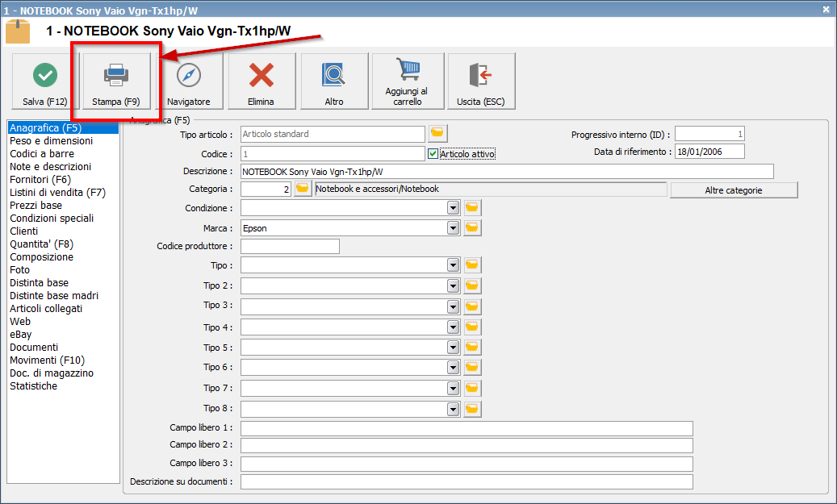The height and width of the screenshot is (504, 837).
Task: Open Listini di vendita (F7)
Action: [57, 193]
